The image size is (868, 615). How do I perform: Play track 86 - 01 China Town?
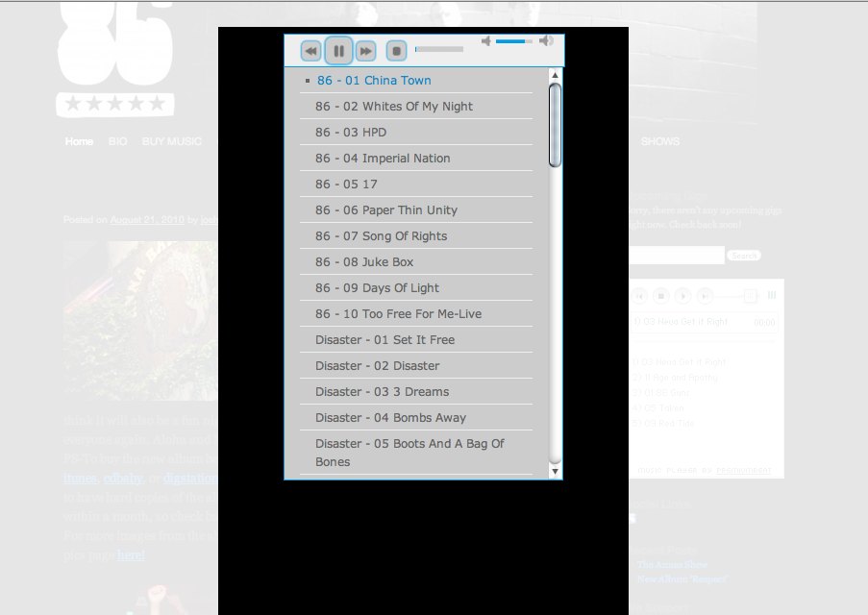point(374,81)
